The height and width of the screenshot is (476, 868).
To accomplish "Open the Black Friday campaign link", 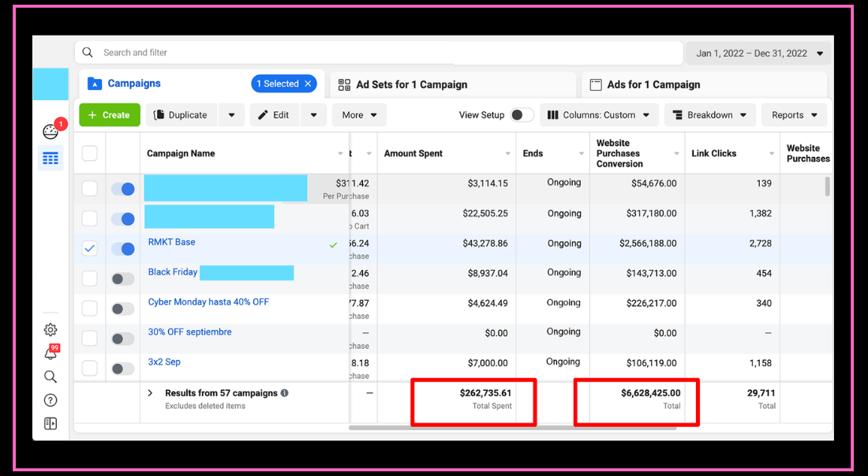I will click(x=173, y=272).
